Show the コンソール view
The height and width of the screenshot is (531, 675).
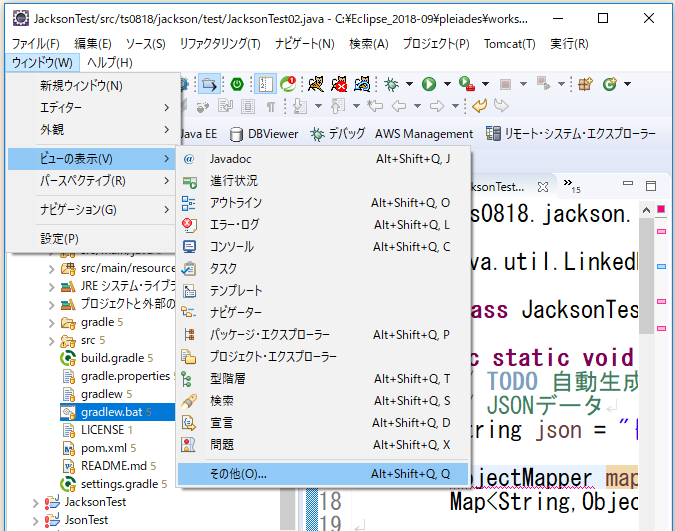point(323,247)
